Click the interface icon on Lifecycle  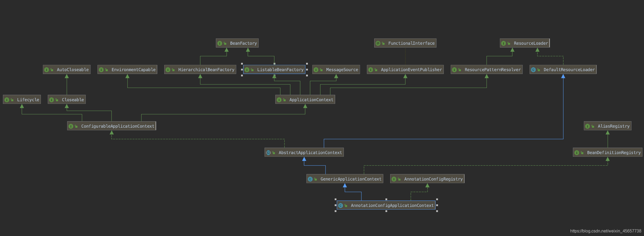[x=7, y=100]
